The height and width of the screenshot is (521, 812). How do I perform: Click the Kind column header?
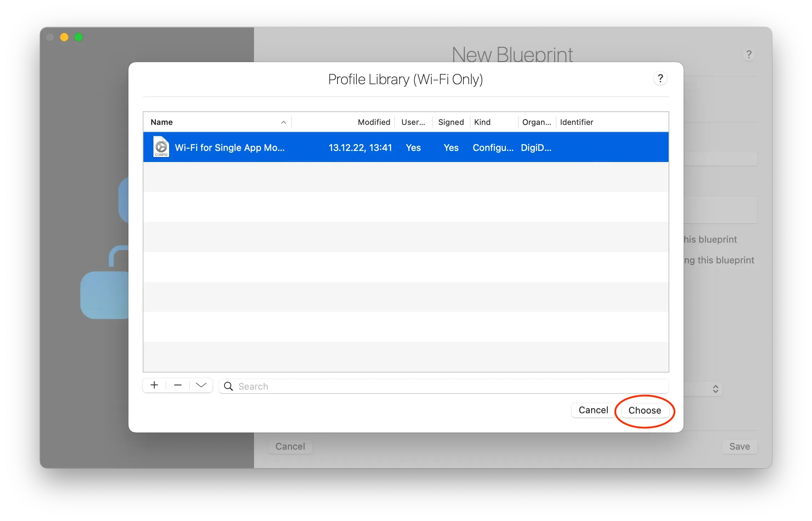point(482,122)
